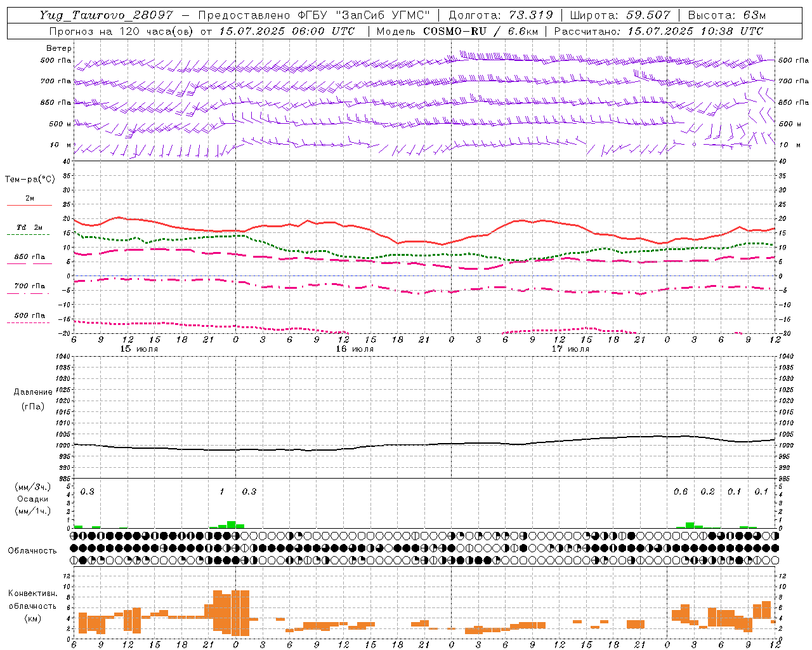Click the 'Рассчитано: 15.07.2025 10:38 UTC' timestamp
Image resolution: width=812 pixels, height=650 pixels.
click(x=658, y=31)
